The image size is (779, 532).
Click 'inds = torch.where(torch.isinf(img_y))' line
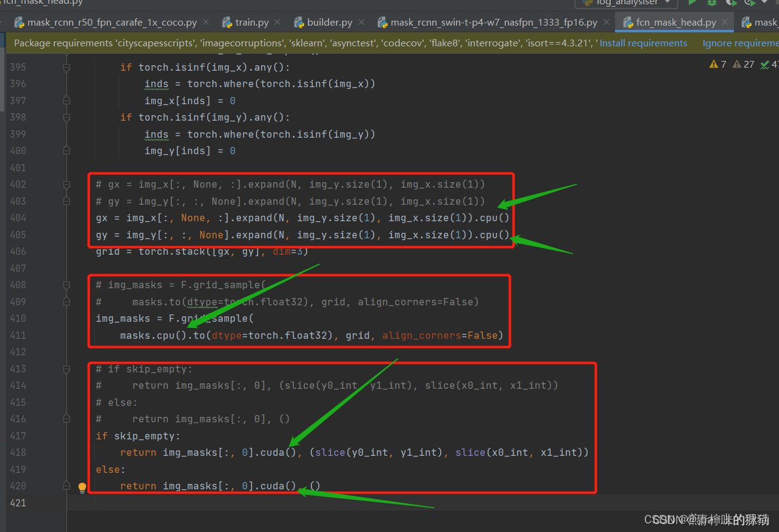[x=260, y=134]
